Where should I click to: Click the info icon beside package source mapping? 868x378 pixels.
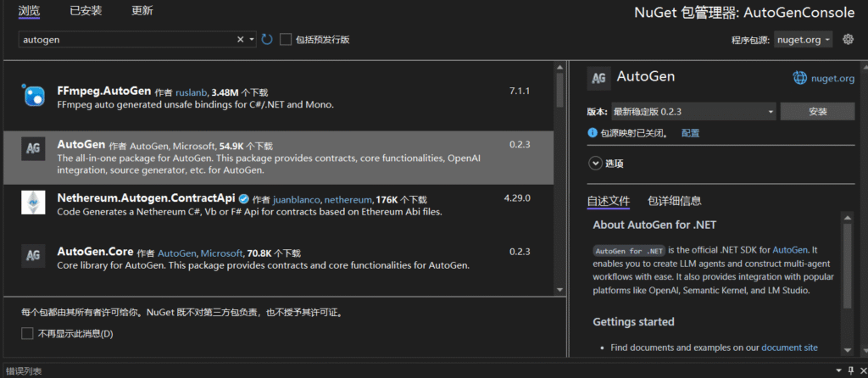[593, 133]
